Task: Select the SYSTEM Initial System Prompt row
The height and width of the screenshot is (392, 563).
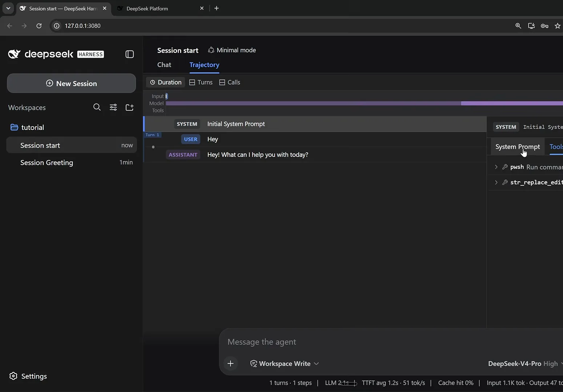Action: (315, 124)
